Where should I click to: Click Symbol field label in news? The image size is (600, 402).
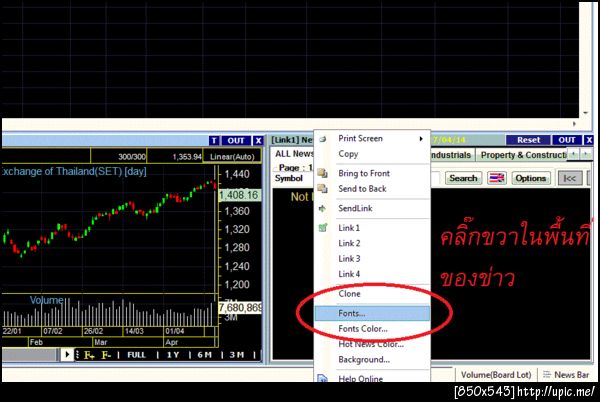pyautogui.click(x=289, y=178)
